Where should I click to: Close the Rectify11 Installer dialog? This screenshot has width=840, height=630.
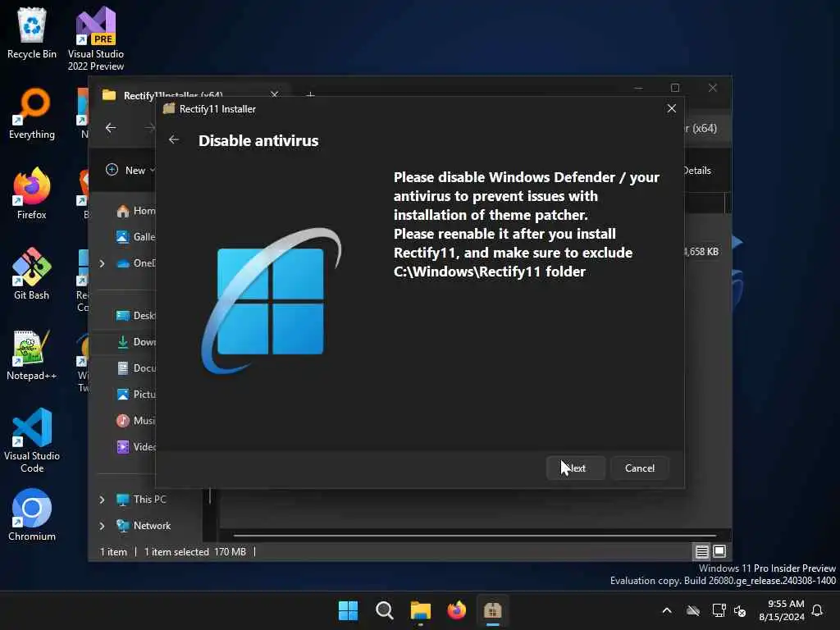(x=671, y=109)
